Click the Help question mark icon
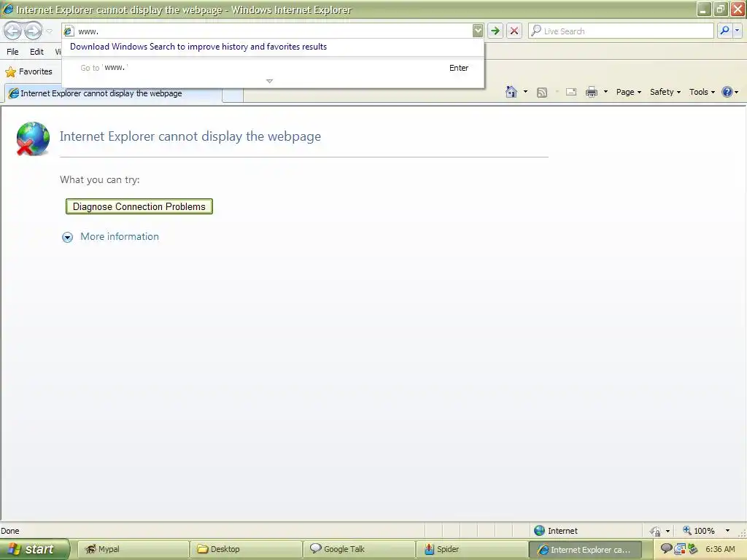747x560 pixels. tap(727, 92)
